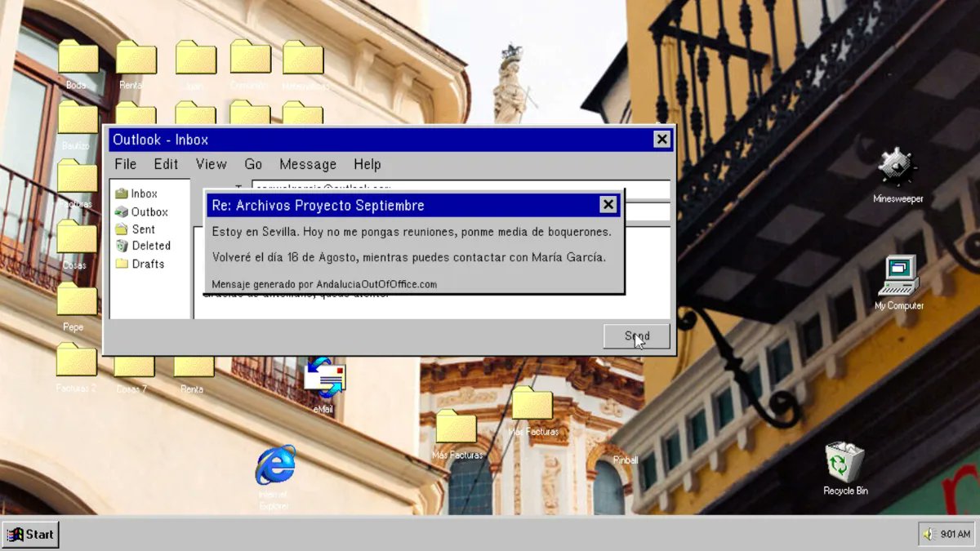
Task: Select the Cosas desktop folder
Action: (77, 245)
